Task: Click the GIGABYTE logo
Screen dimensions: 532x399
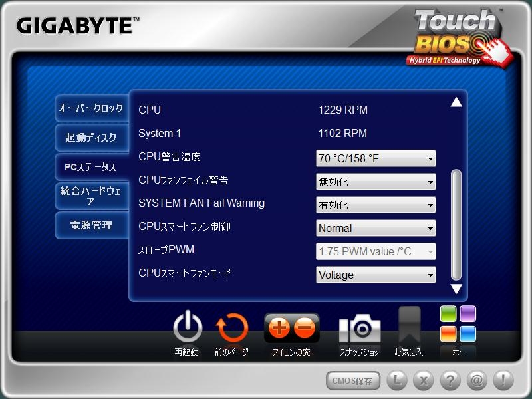Action: (x=78, y=26)
